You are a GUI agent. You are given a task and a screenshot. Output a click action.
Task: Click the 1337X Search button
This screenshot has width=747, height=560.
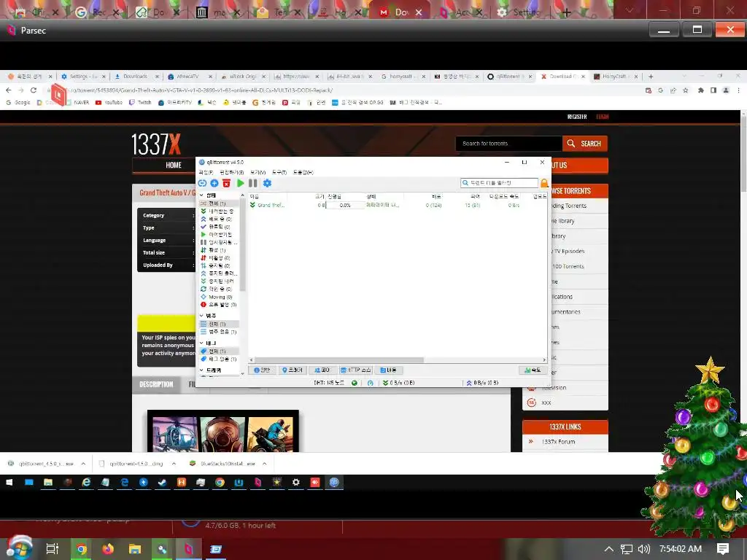point(584,144)
